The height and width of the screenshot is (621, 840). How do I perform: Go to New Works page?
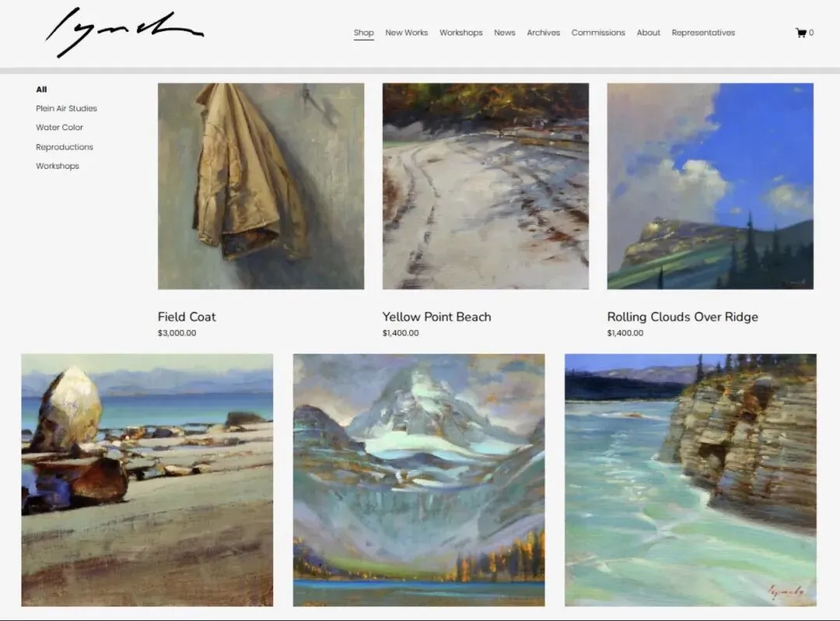pos(407,33)
